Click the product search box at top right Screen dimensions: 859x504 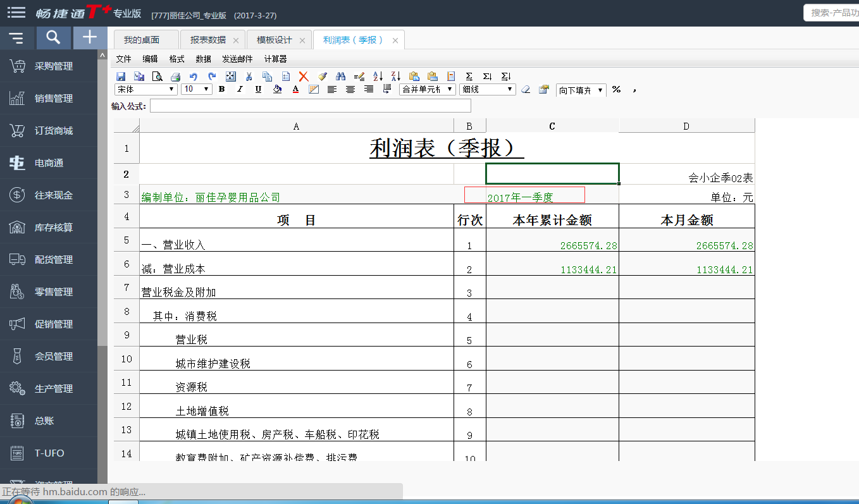click(831, 13)
